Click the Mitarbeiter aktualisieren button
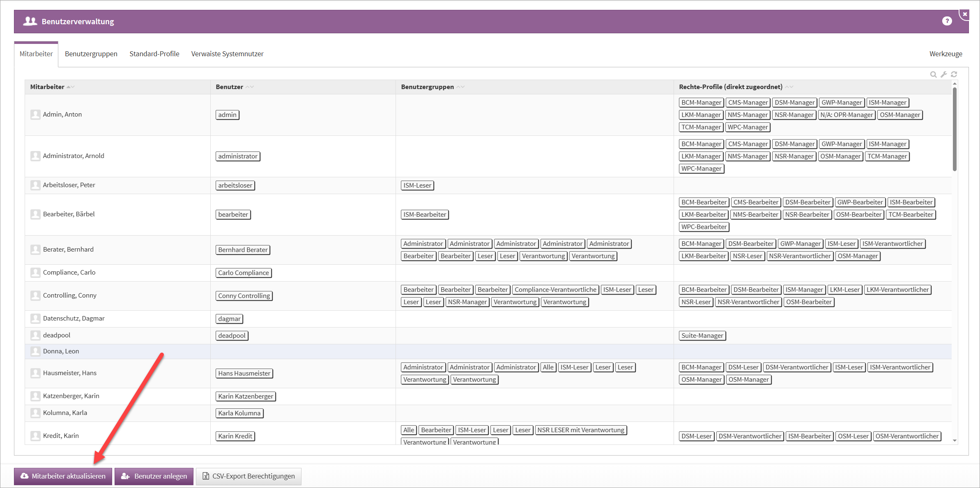This screenshot has height=488, width=980. 63,476
